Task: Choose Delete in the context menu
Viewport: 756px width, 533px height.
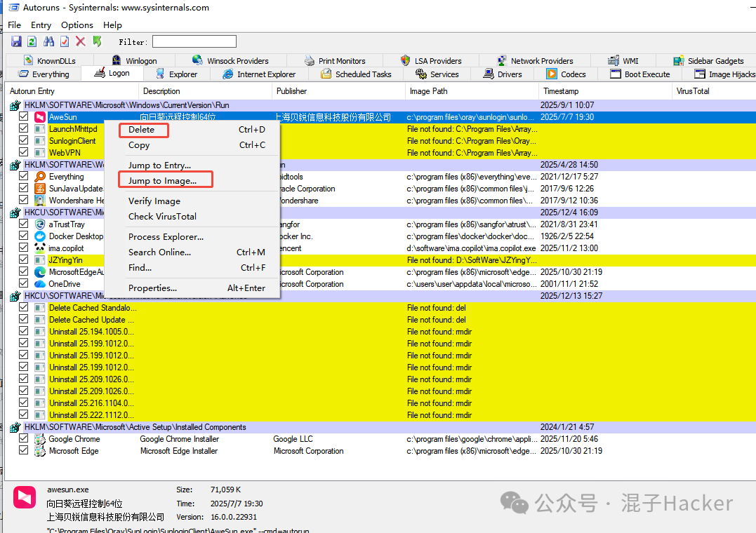Action: click(142, 130)
